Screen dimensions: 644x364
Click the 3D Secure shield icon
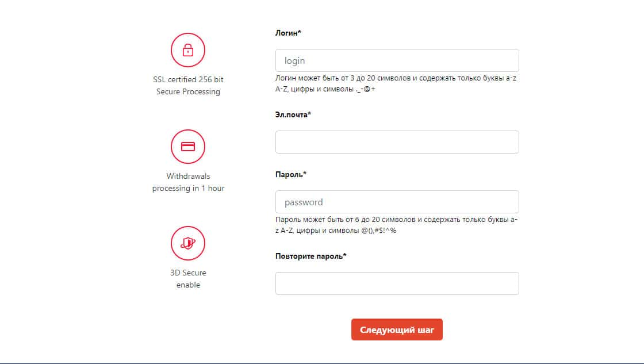[x=188, y=243]
